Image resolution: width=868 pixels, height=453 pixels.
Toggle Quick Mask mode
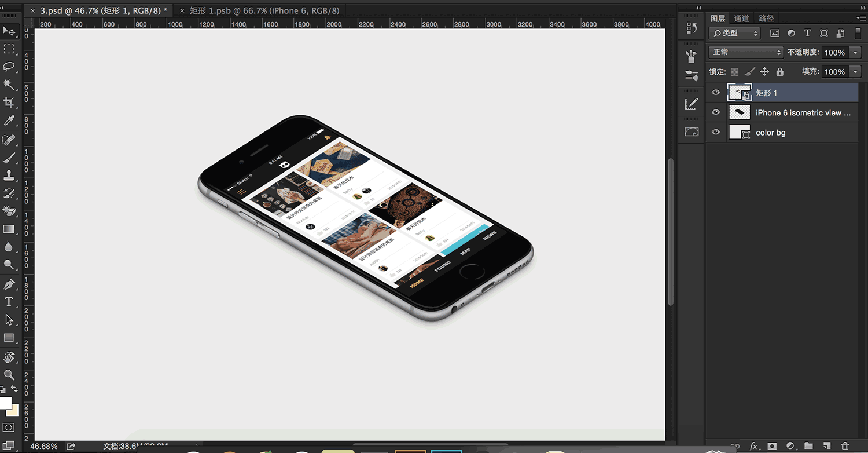click(9, 428)
